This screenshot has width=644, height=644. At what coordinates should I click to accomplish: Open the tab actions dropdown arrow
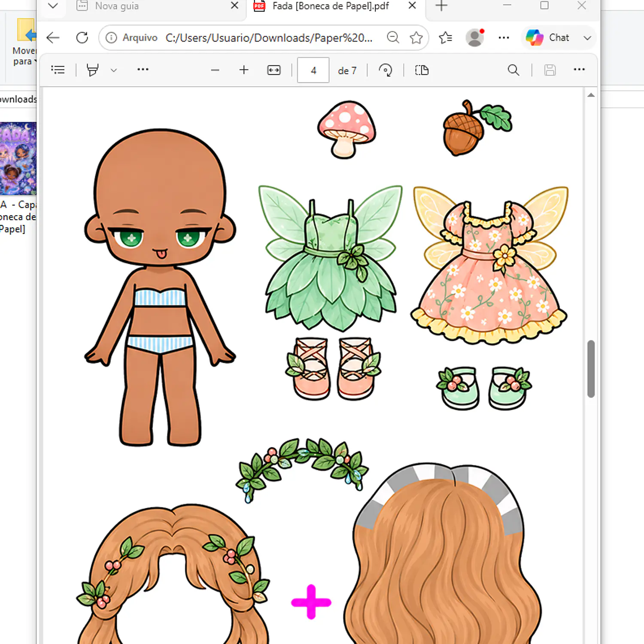pyautogui.click(x=53, y=6)
